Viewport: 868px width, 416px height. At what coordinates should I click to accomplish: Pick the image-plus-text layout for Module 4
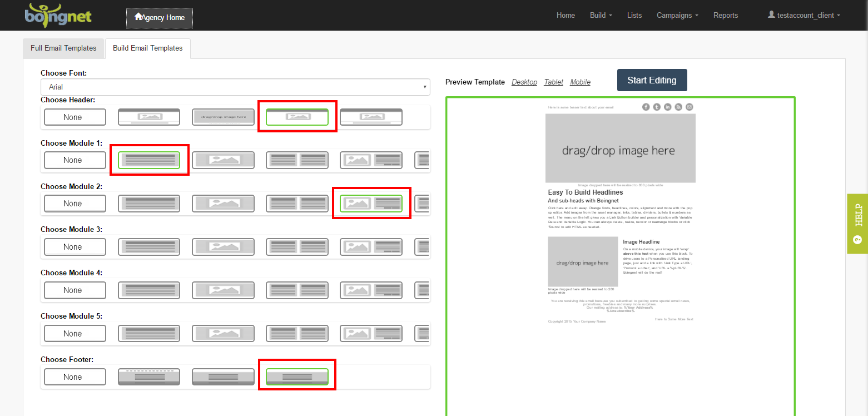pyautogui.click(x=371, y=290)
